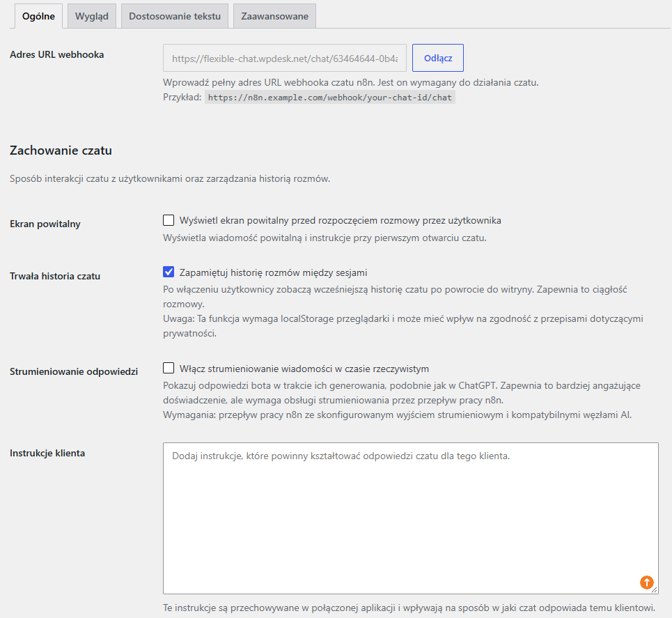672x618 pixels.
Task: Click inside the Instrukcje klienta textarea
Action: 411,518
